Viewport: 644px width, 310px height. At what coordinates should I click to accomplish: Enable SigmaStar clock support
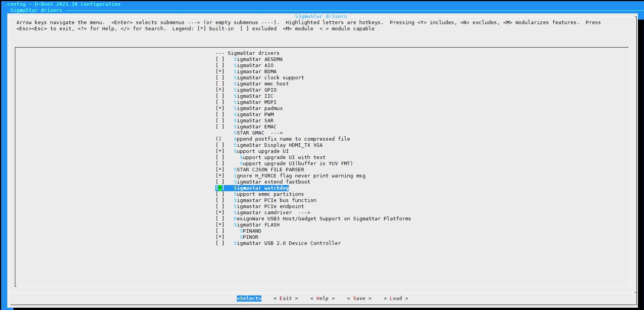tap(260, 78)
